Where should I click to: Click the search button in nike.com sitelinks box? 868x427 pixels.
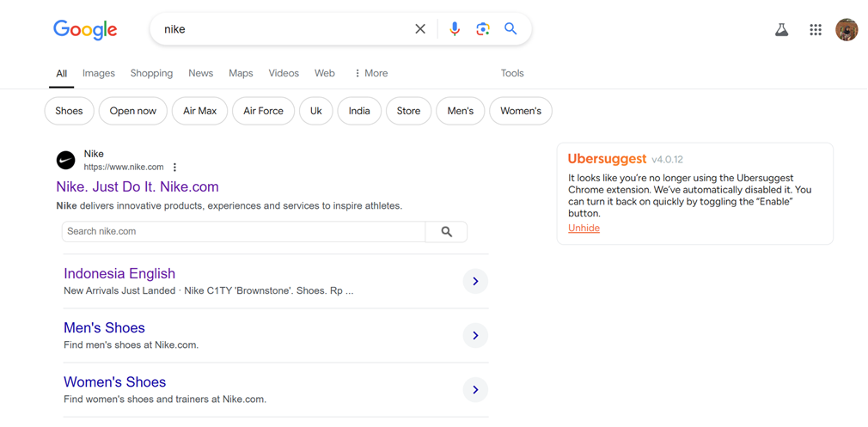click(446, 232)
